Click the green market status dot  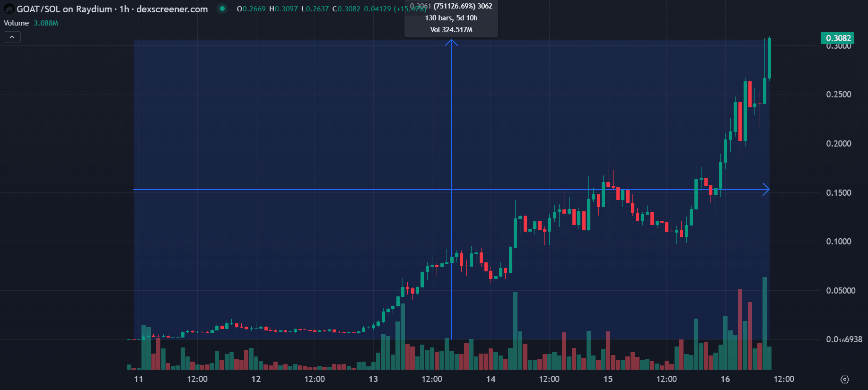pos(222,9)
